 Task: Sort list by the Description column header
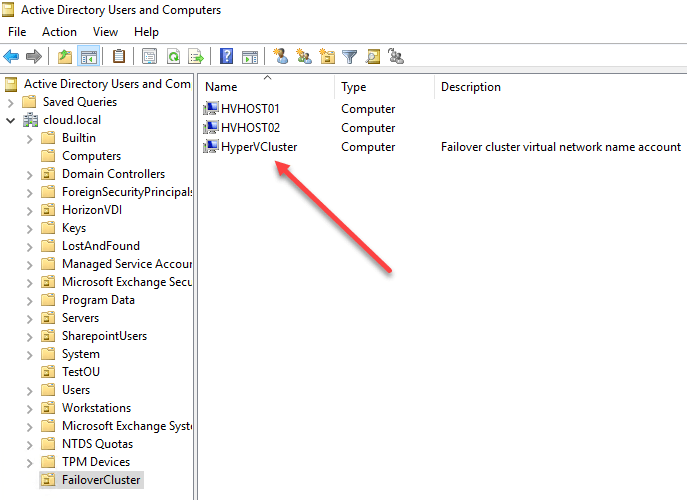tap(471, 87)
